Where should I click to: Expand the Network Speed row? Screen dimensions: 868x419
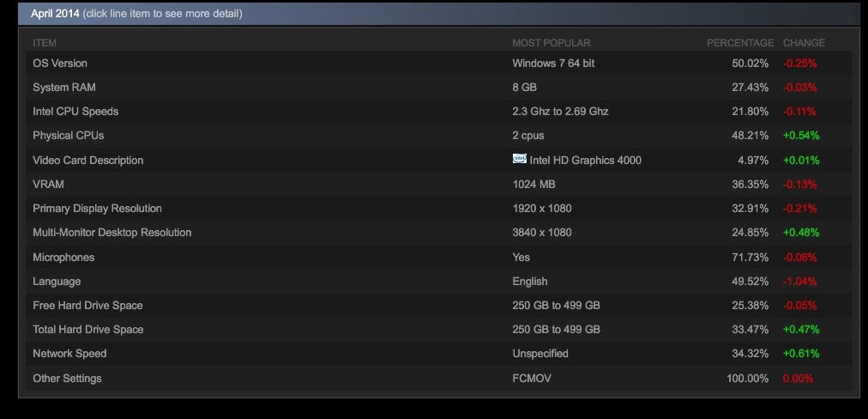(x=439, y=354)
